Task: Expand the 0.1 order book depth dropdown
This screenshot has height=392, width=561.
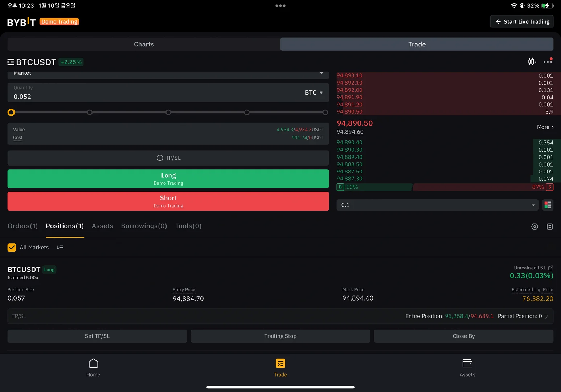Action: pos(438,205)
